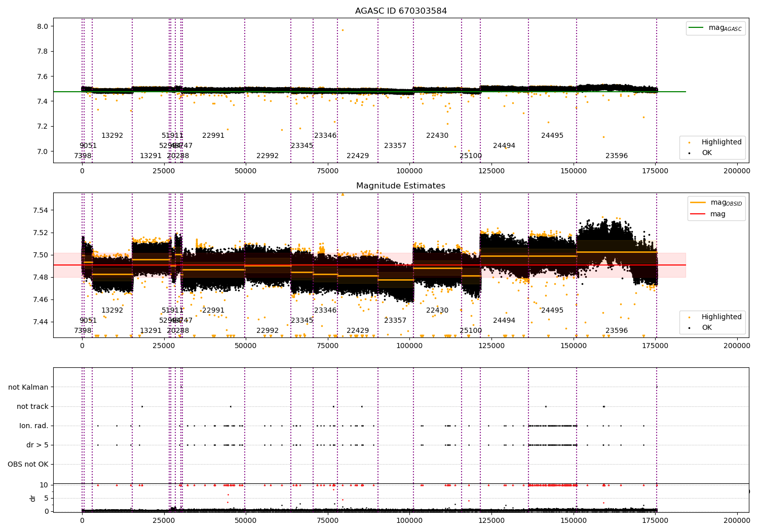
Task: Click obsid label 22992 in the AGASC ID plot
Action: [x=268, y=156]
